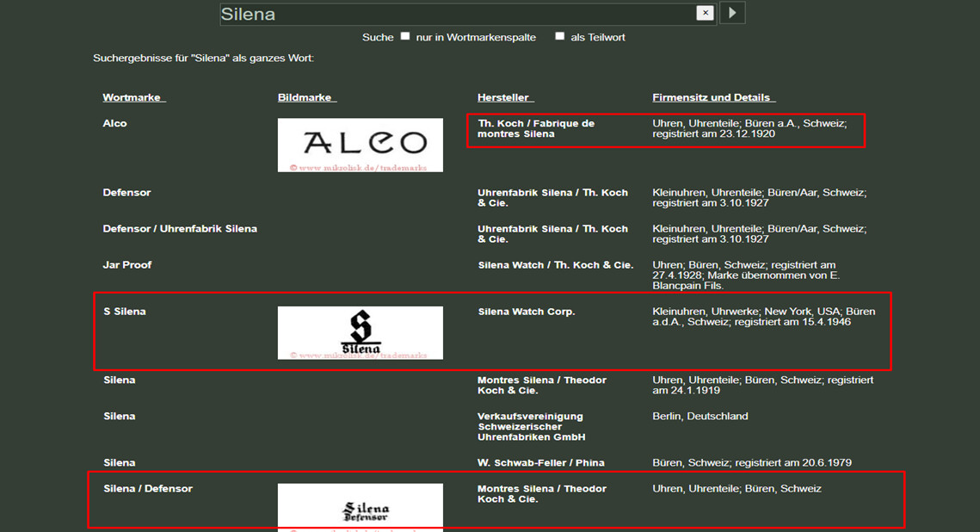Select the 'Silena / Defensor' word mark
This screenshot has height=532, width=980.
[x=148, y=489]
